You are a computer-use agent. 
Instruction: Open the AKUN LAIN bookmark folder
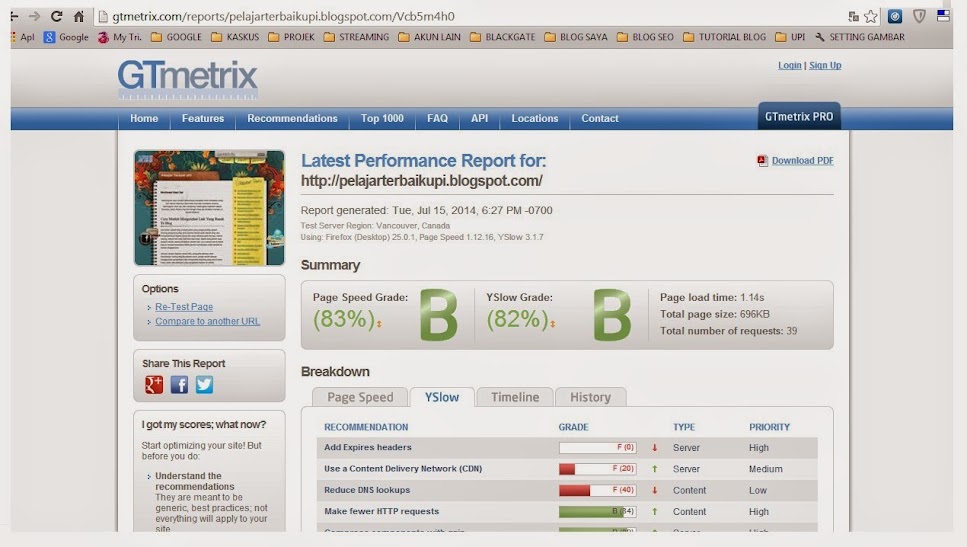429,37
